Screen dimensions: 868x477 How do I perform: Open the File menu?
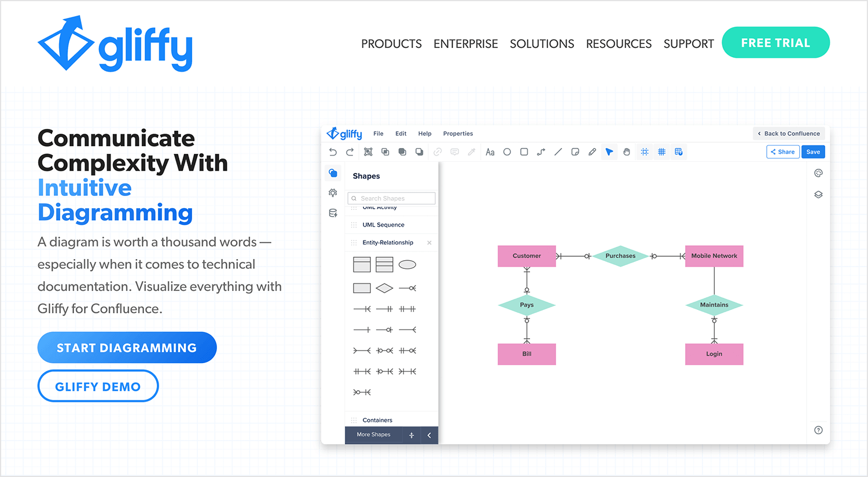tap(378, 134)
